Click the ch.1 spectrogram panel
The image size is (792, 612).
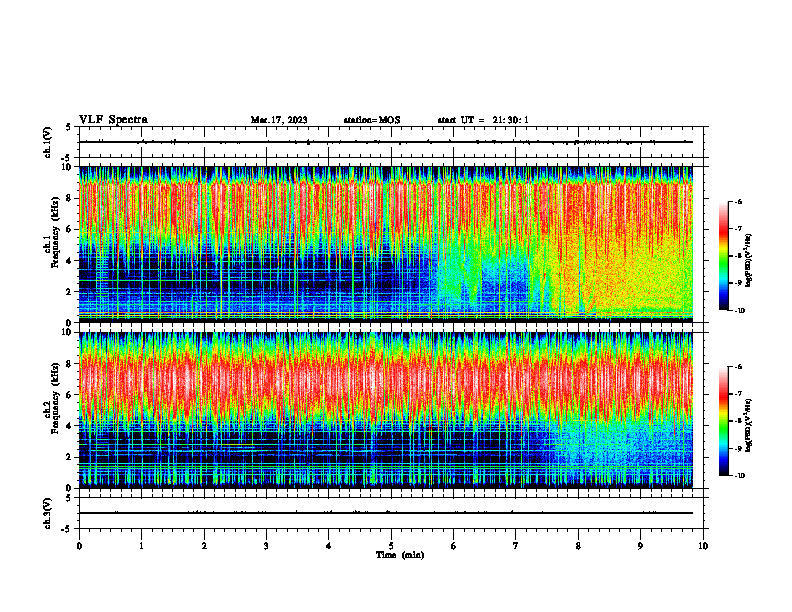pyautogui.click(x=386, y=244)
